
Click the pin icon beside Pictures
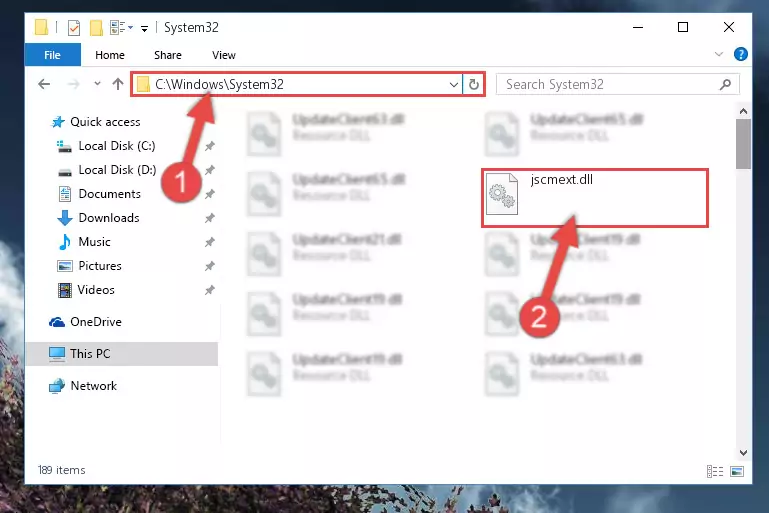pos(209,266)
